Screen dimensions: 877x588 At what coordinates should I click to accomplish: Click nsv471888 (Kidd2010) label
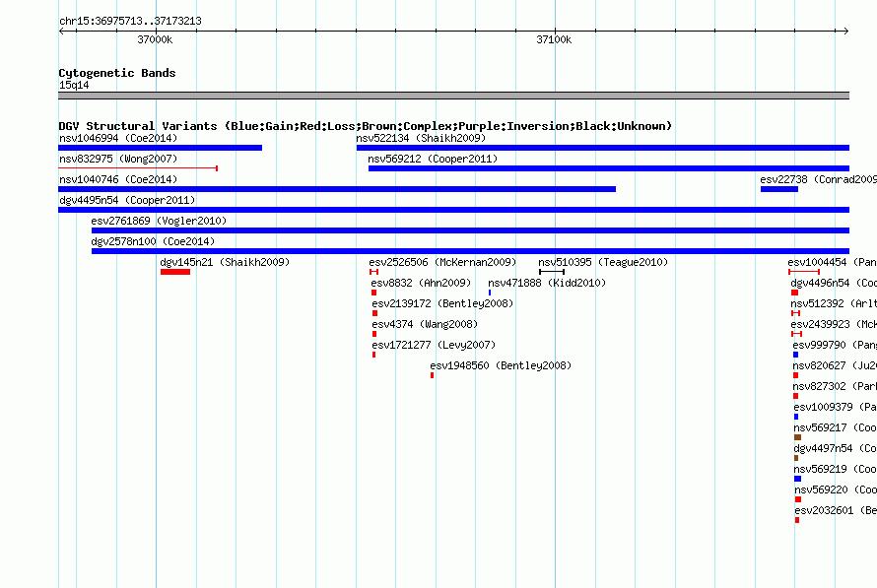tap(547, 283)
